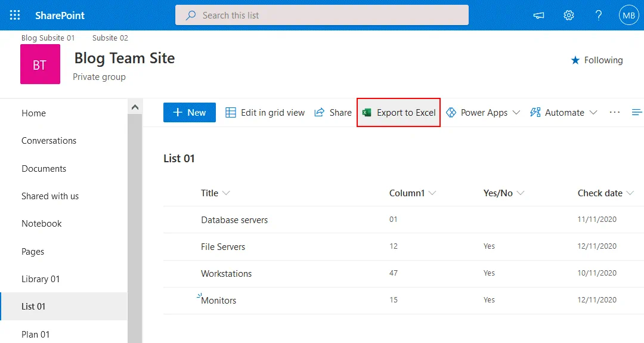This screenshot has height=343, width=644.
Task: Click Export to Excel
Action: tap(399, 113)
